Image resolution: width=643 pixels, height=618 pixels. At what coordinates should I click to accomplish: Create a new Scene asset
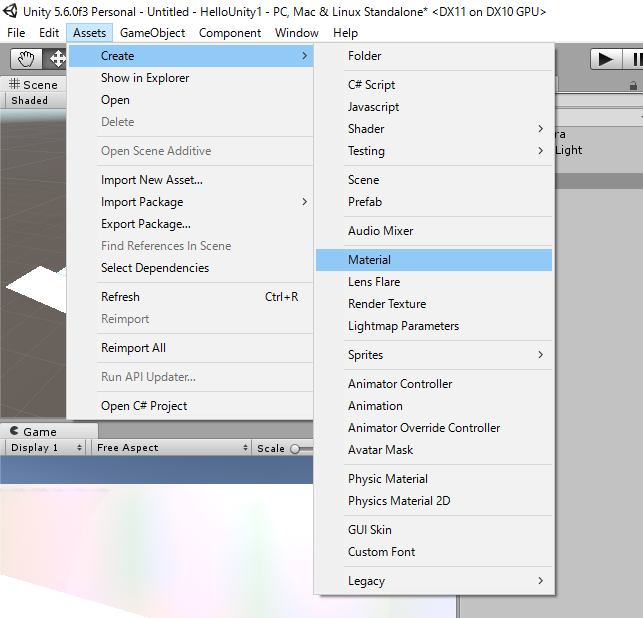click(434, 180)
